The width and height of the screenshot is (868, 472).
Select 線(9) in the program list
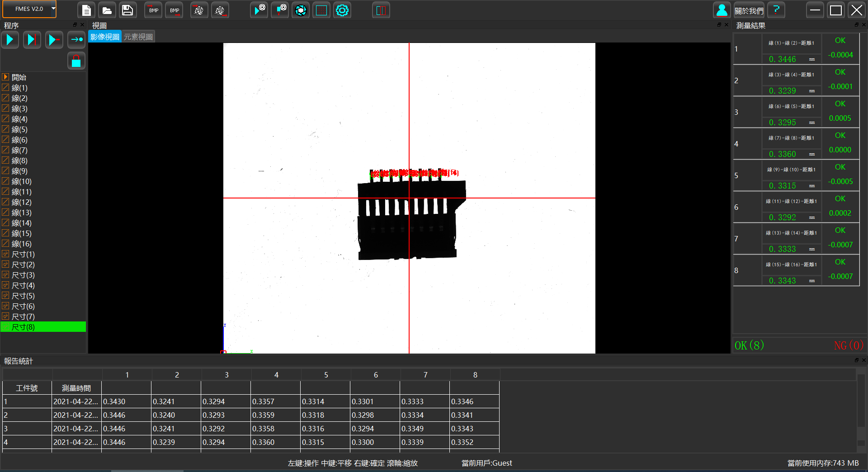[19, 171]
